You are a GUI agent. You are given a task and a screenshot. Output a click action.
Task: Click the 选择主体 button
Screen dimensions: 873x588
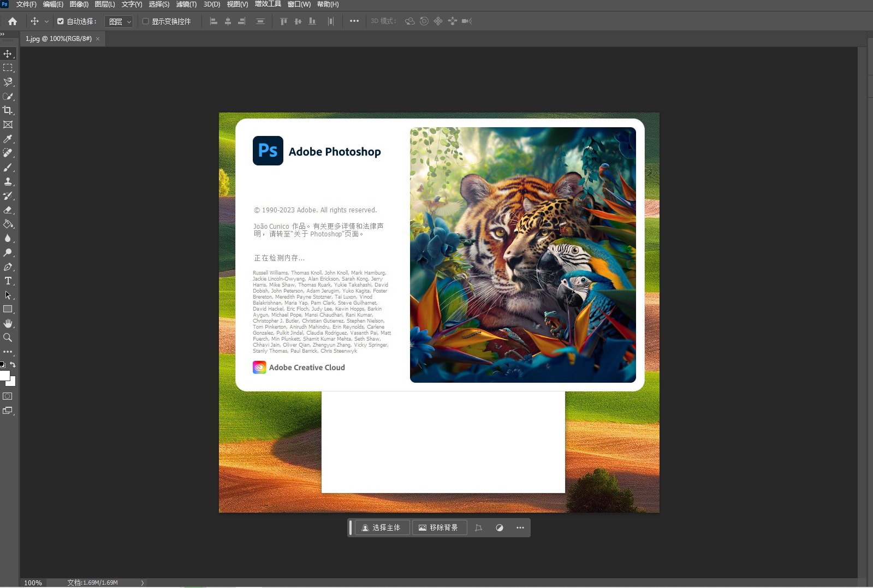coord(382,527)
